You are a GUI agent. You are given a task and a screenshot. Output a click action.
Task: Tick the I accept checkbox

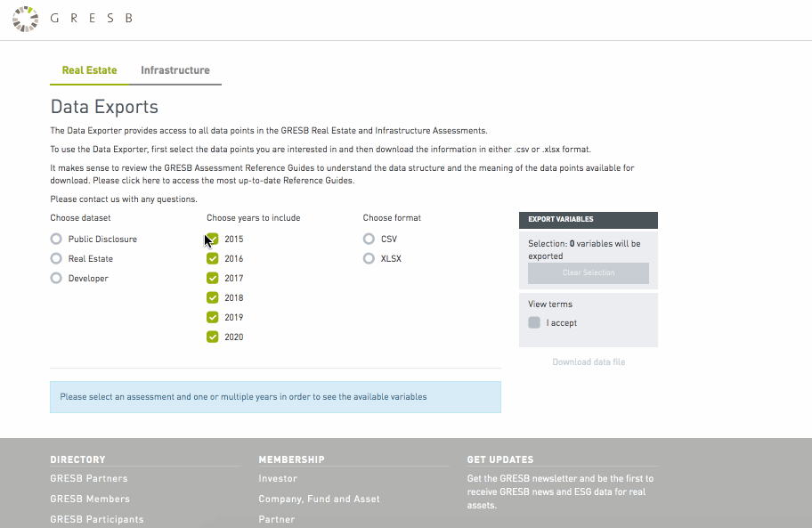click(x=534, y=322)
